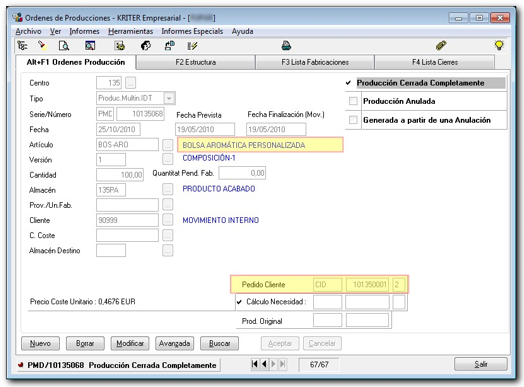Image resolution: width=524 pixels, height=387 pixels.
Task: Click the Quantitat Pend. Fab. field
Action: 242,173
